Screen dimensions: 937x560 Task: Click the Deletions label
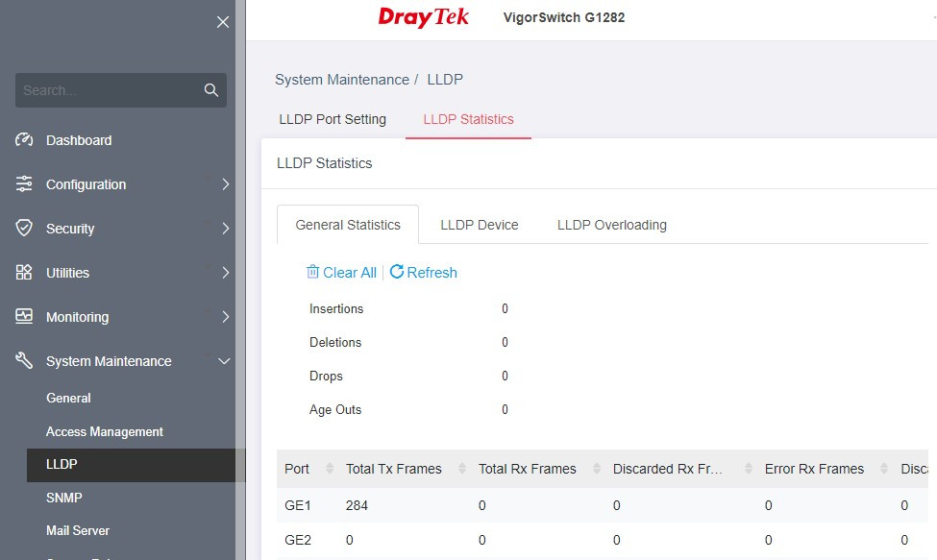click(335, 342)
